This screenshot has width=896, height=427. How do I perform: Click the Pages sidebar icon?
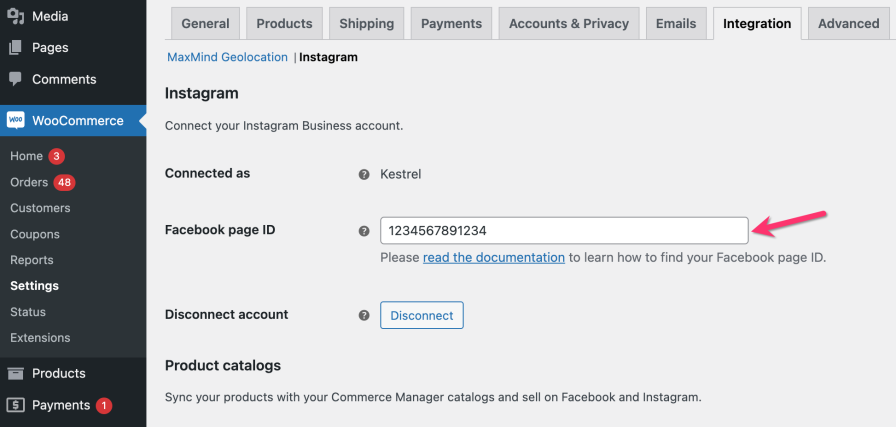click(15, 47)
